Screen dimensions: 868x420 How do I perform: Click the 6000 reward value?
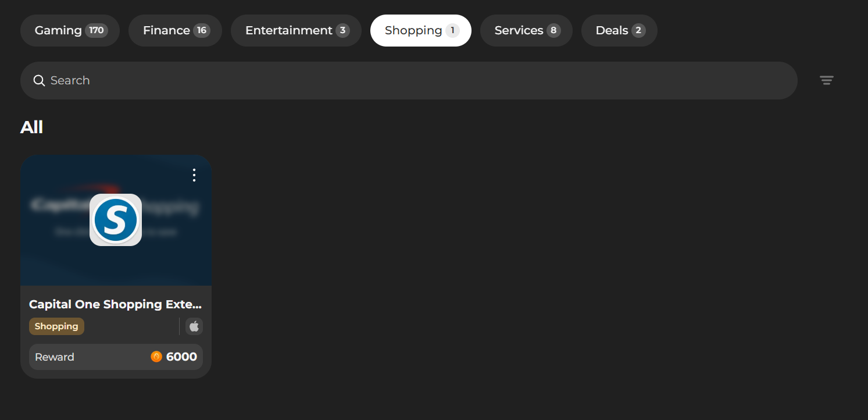click(x=181, y=357)
